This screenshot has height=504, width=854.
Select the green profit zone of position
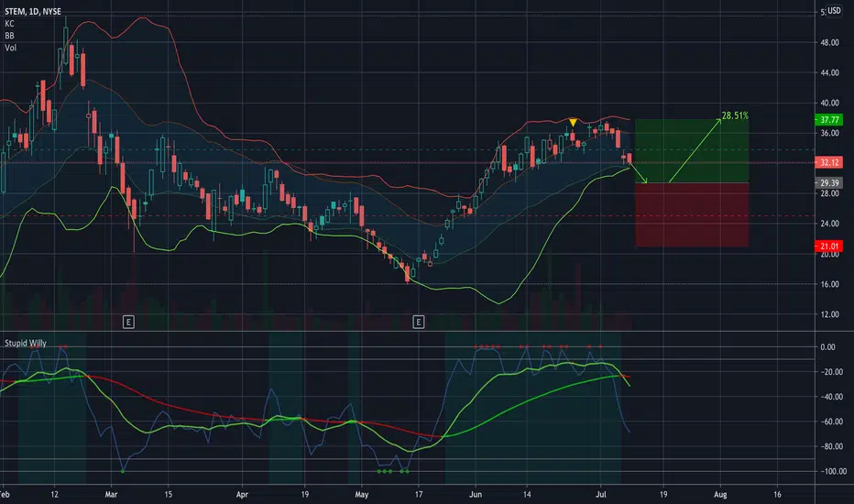coord(692,151)
